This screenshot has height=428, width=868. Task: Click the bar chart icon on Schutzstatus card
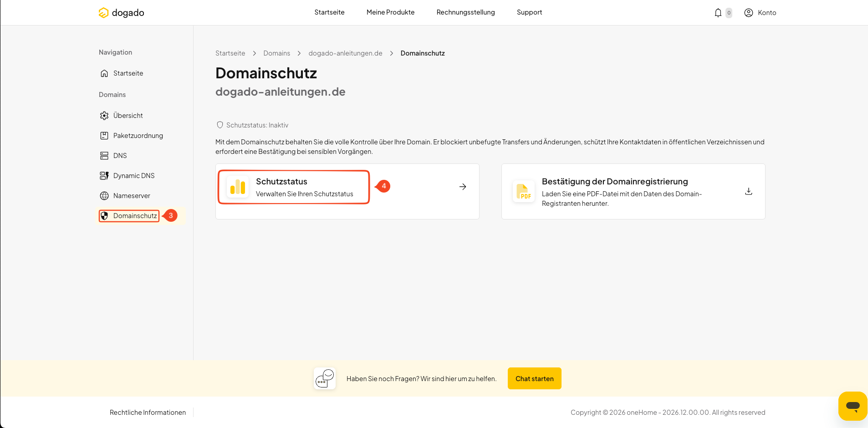(238, 187)
